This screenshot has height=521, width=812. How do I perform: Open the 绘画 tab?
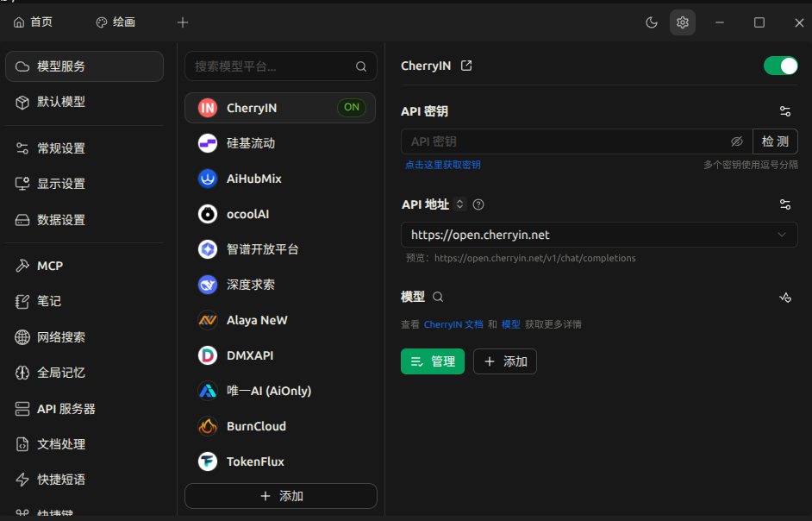(116, 22)
